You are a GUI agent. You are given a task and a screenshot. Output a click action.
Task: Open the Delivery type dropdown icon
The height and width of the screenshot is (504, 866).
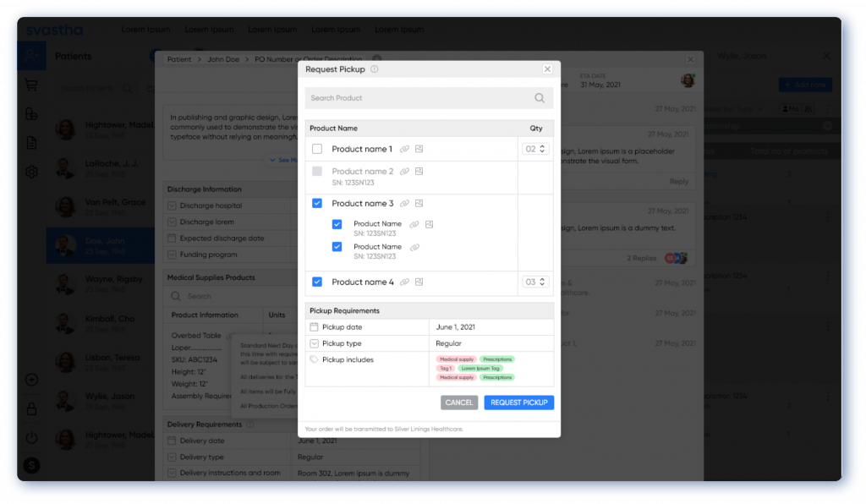[172, 457]
